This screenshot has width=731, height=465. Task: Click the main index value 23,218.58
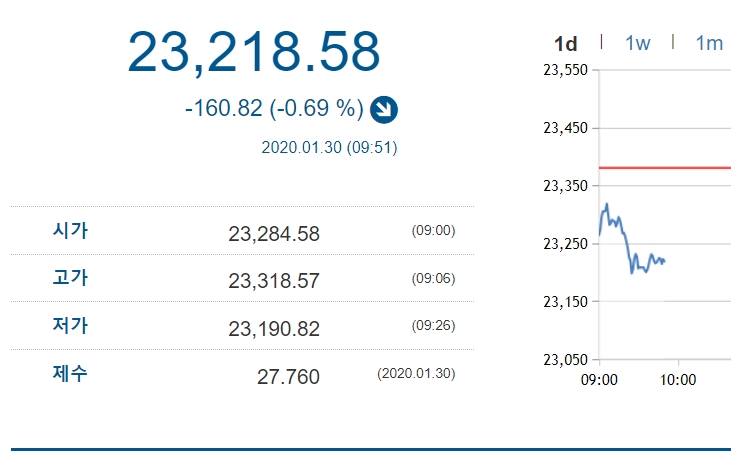tap(254, 52)
